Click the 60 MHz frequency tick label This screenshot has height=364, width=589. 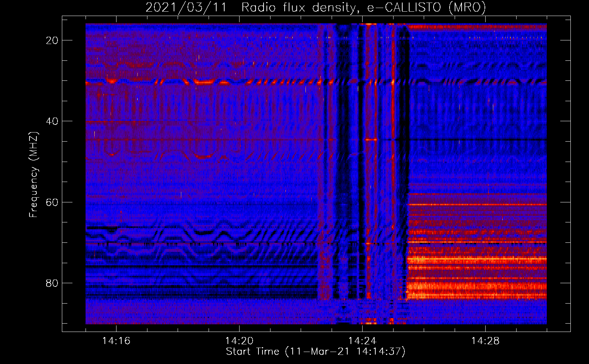click(x=52, y=202)
